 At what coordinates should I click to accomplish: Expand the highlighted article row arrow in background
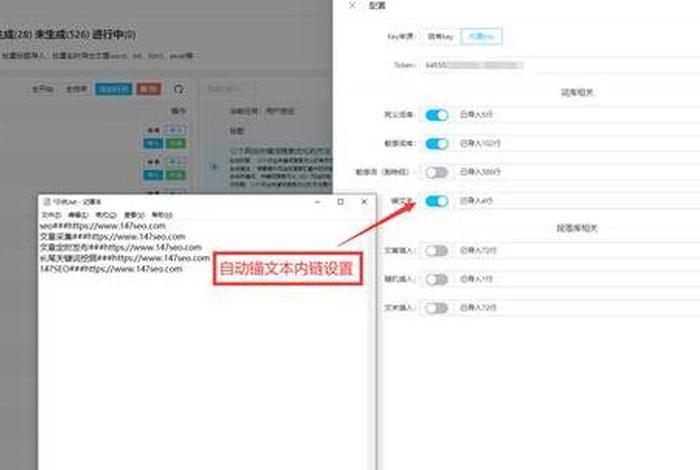click(x=214, y=167)
